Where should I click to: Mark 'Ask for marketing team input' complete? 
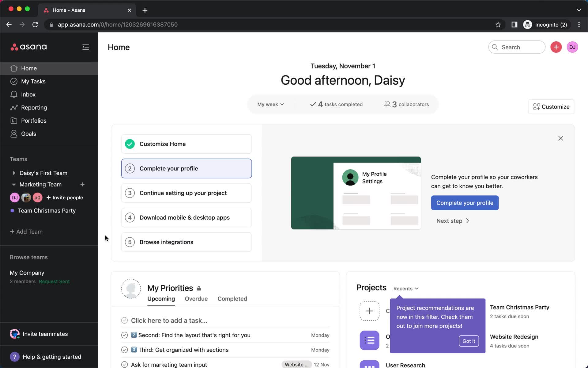point(124,365)
